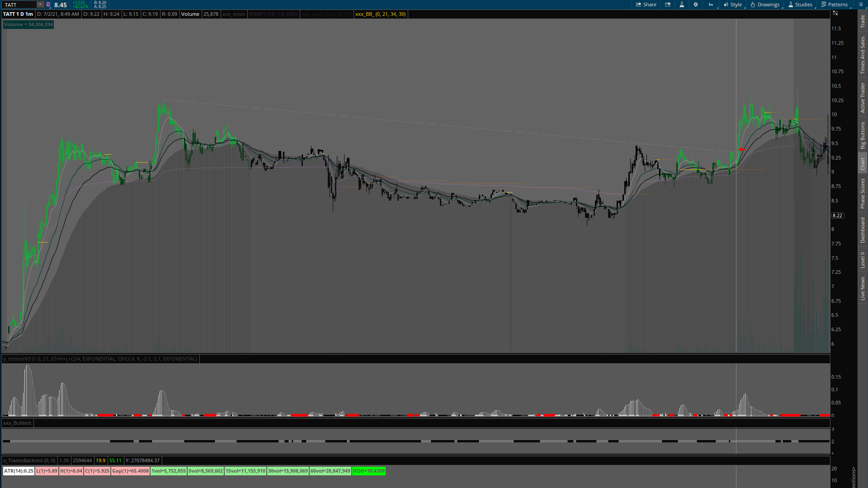
Task: Open the Edit studies flask icon
Action: pos(682,5)
